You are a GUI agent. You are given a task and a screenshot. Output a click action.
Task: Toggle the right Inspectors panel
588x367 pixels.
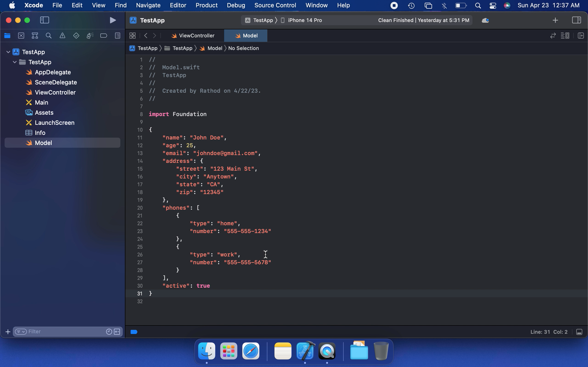576,20
